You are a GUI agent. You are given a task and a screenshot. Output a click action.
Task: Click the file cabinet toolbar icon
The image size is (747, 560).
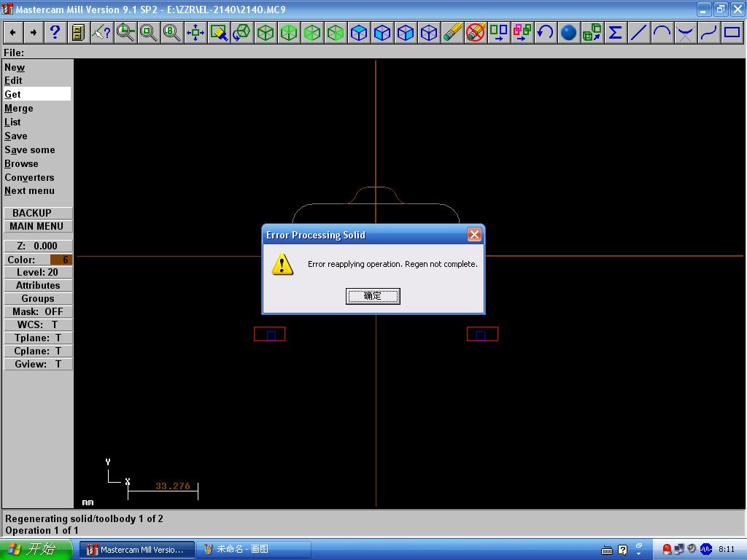coord(78,33)
